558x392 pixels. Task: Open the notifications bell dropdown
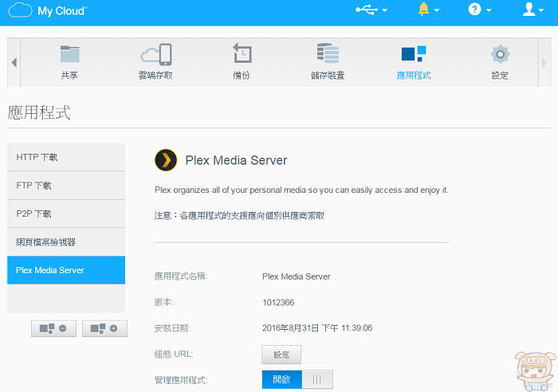[429, 10]
